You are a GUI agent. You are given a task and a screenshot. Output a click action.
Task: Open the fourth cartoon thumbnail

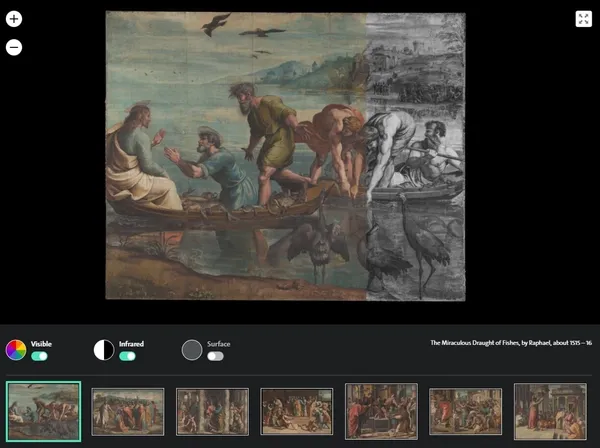pyautogui.click(x=297, y=412)
